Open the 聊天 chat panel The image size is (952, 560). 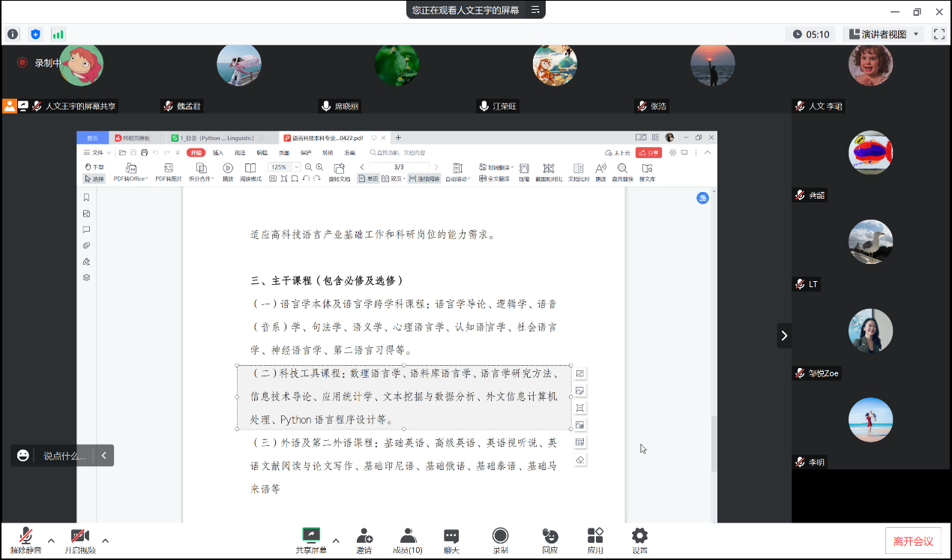point(451,541)
